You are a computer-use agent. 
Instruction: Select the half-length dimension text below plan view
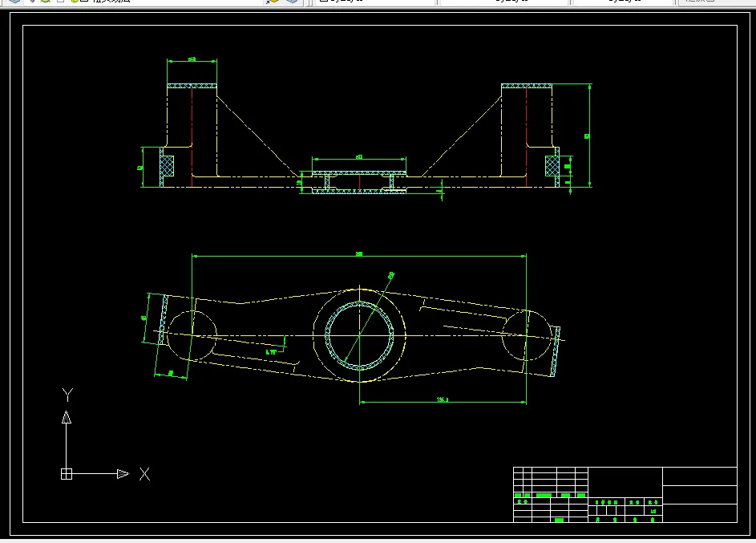coord(442,399)
